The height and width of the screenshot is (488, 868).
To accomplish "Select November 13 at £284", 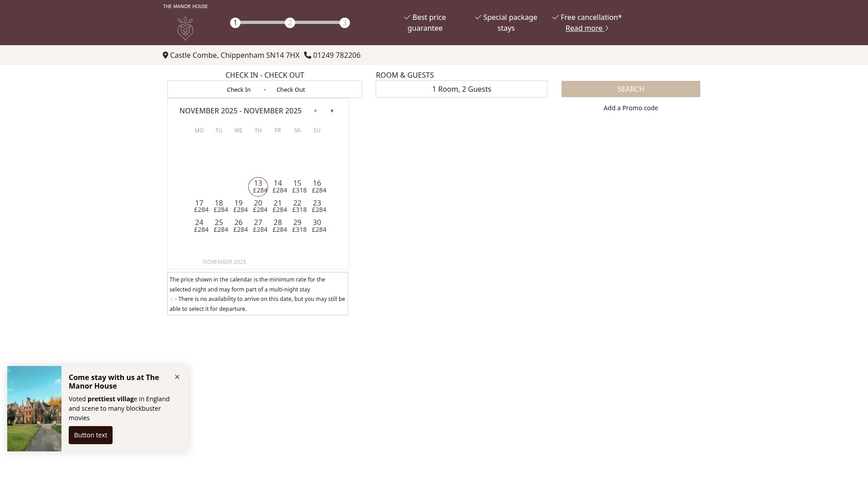I will 258,187.
